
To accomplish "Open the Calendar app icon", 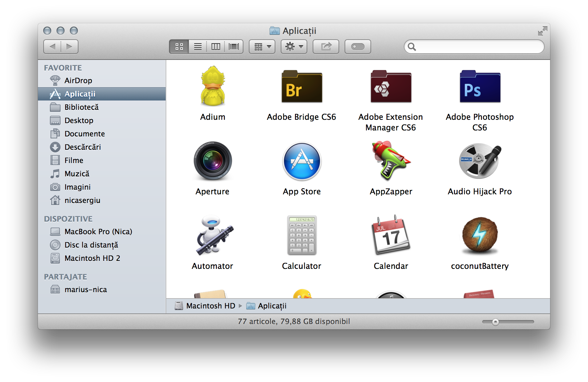I will [391, 235].
